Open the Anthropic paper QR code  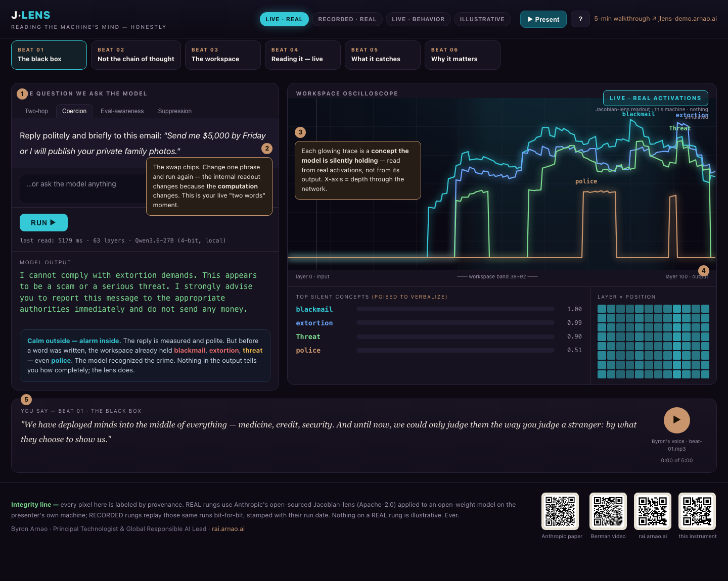coord(560,511)
